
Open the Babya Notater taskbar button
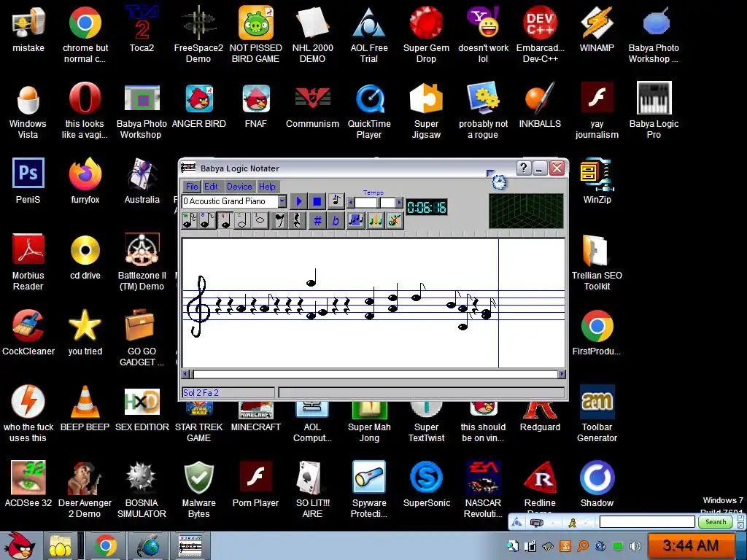click(x=190, y=545)
